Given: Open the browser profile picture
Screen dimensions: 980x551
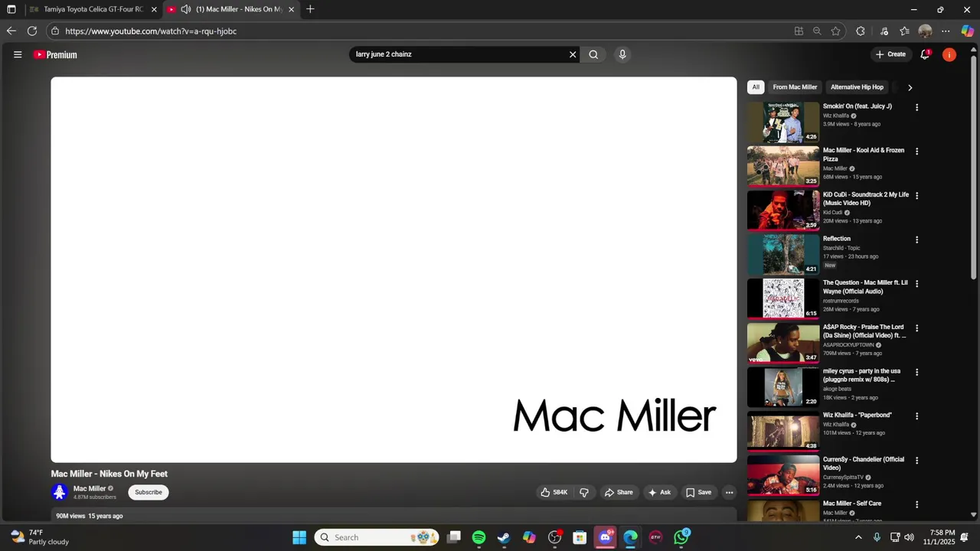Looking at the screenshot, I should pos(925,31).
